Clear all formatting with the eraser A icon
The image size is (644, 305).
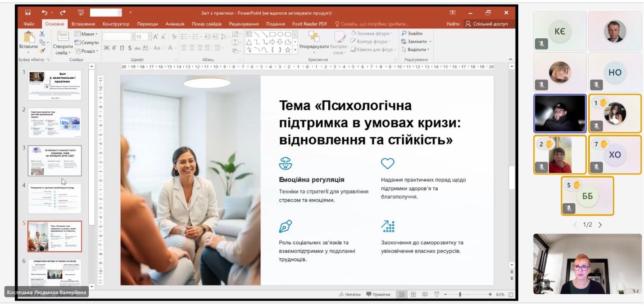(x=173, y=36)
